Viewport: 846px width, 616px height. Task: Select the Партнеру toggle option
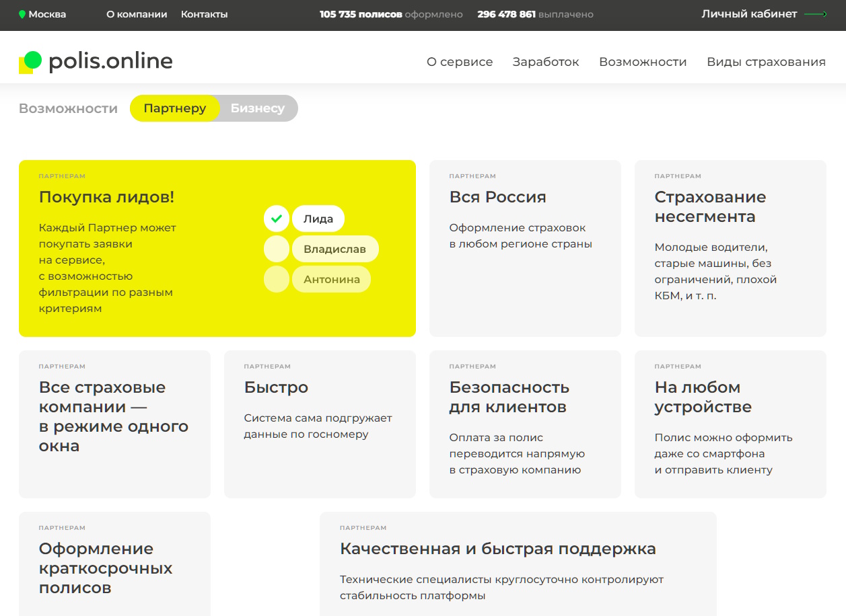point(175,108)
